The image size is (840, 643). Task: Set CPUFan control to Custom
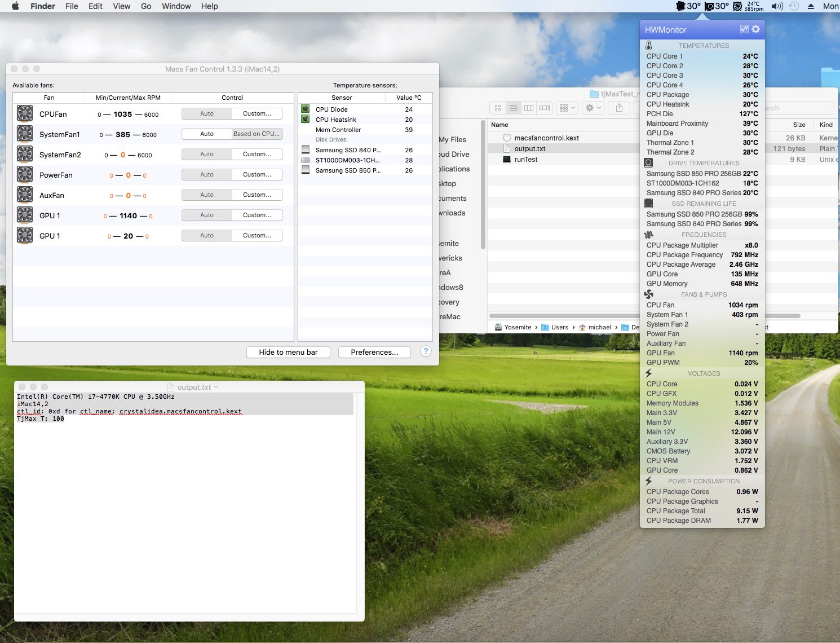(257, 113)
